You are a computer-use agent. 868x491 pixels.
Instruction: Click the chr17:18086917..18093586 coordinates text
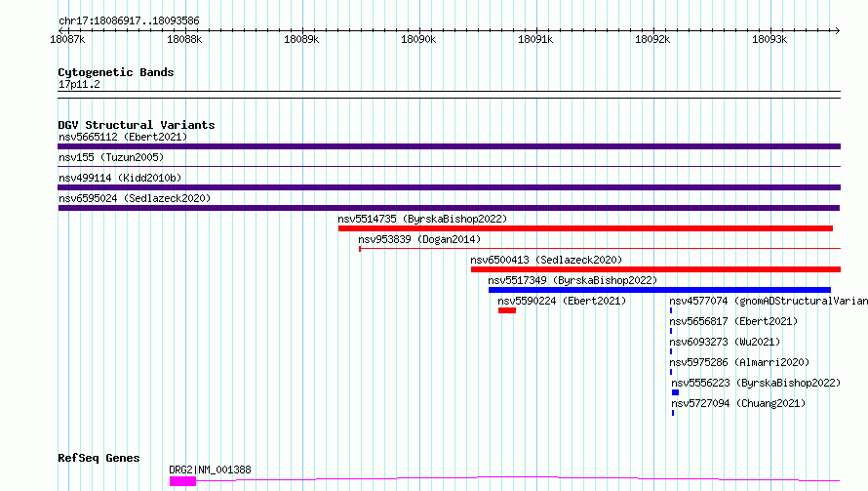129,21
